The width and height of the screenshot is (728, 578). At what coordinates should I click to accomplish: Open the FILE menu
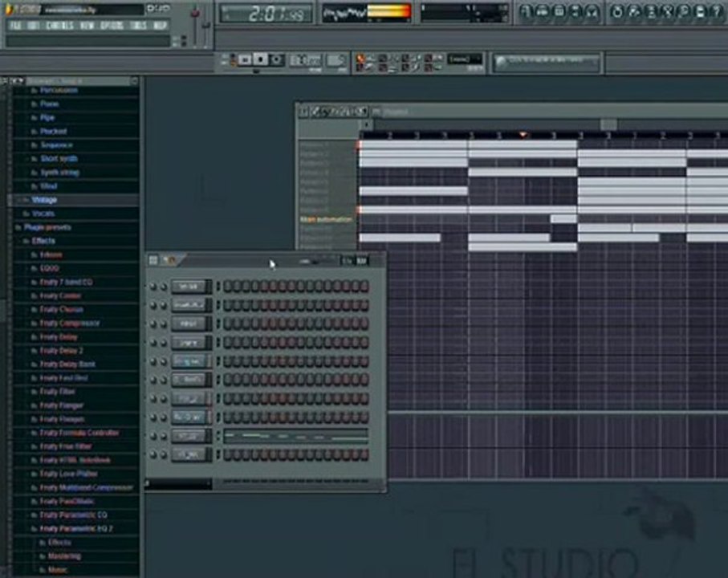(x=14, y=25)
